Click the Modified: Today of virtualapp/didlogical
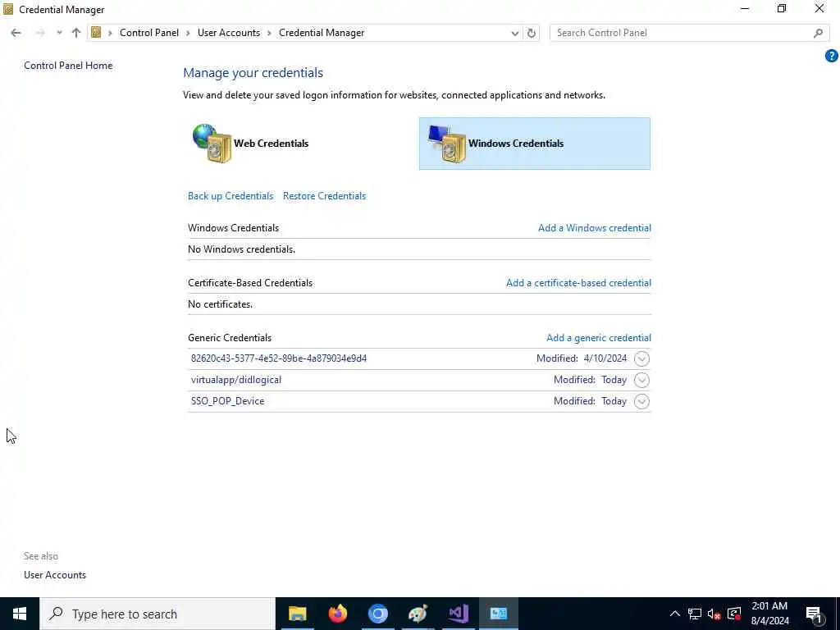This screenshot has width=840, height=630. pos(590,380)
